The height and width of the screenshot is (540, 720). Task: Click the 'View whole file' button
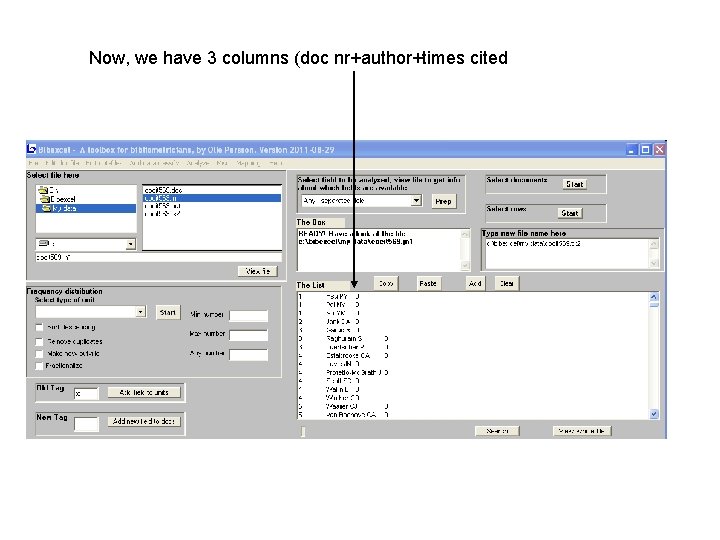[x=582, y=431]
